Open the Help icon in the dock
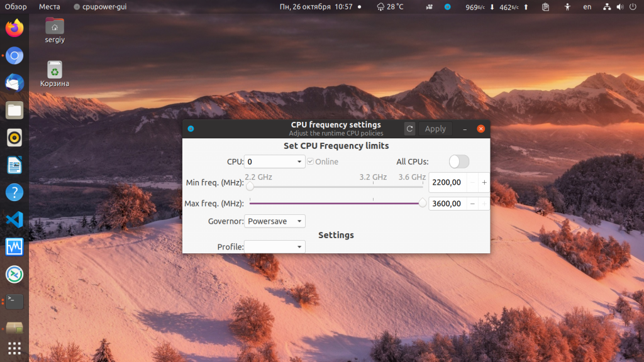This screenshot has height=362, width=644. (14, 192)
